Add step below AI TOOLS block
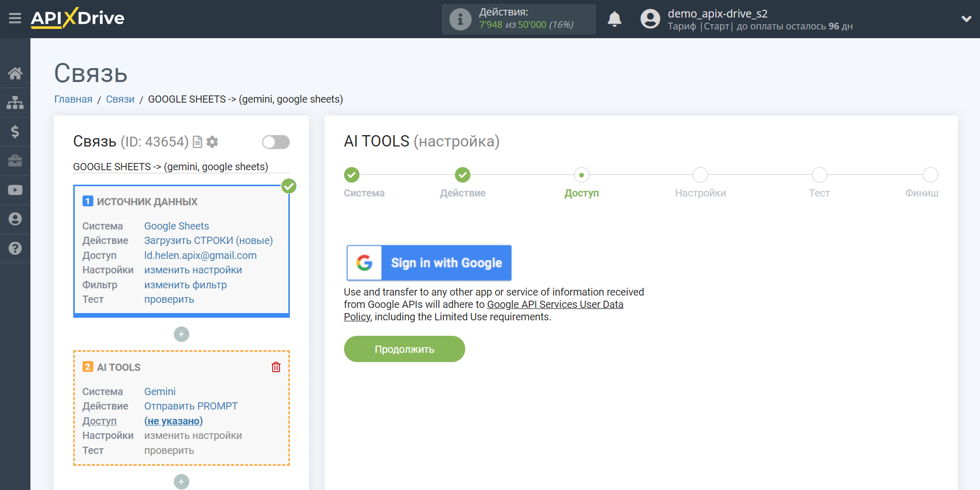Screen dimensions: 980x490 (x=181, y=482)
